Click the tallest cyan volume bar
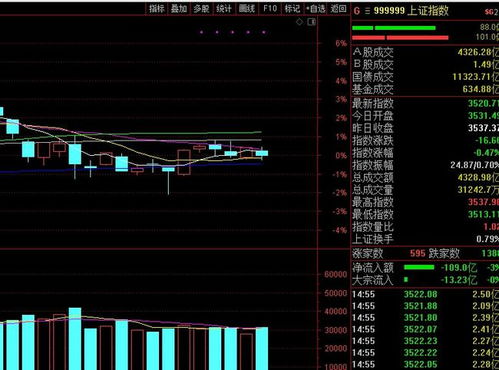 point(75,339)
